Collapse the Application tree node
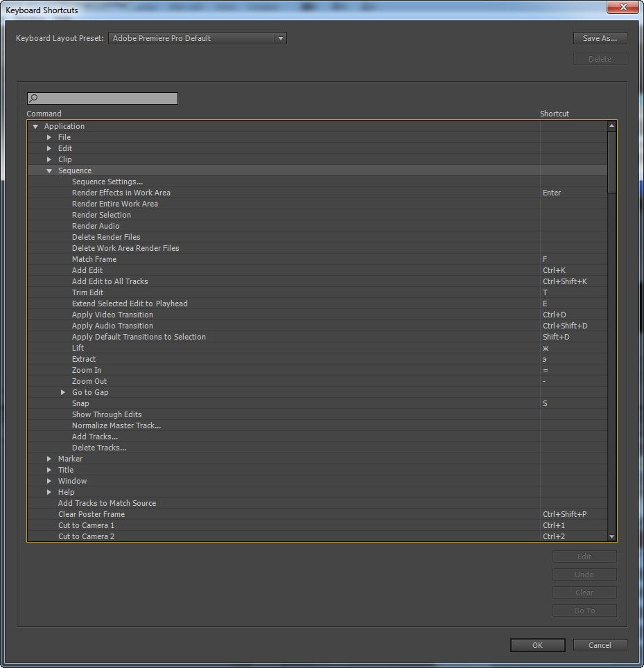644x668 pixels. (x=35, y=126)
